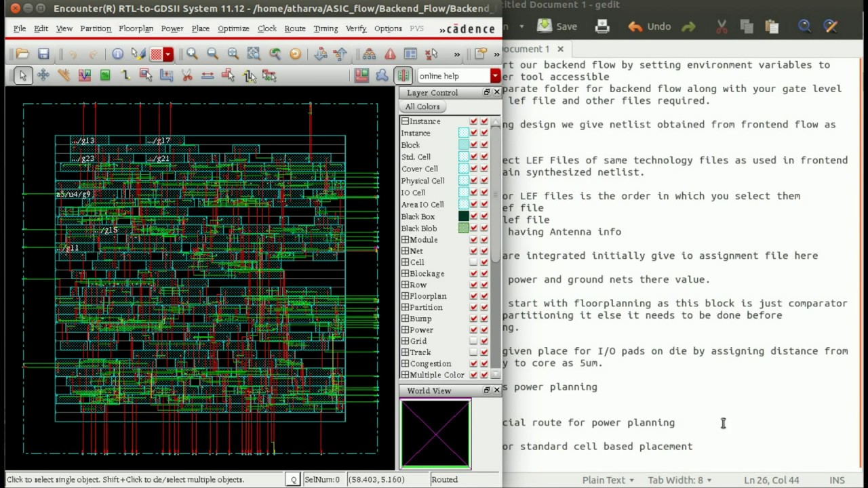Image resolution: width=868 pixels, height=488 pixels.
Task: Expand the Power tree node in Layer Control
Action: (x=405, y=330)
